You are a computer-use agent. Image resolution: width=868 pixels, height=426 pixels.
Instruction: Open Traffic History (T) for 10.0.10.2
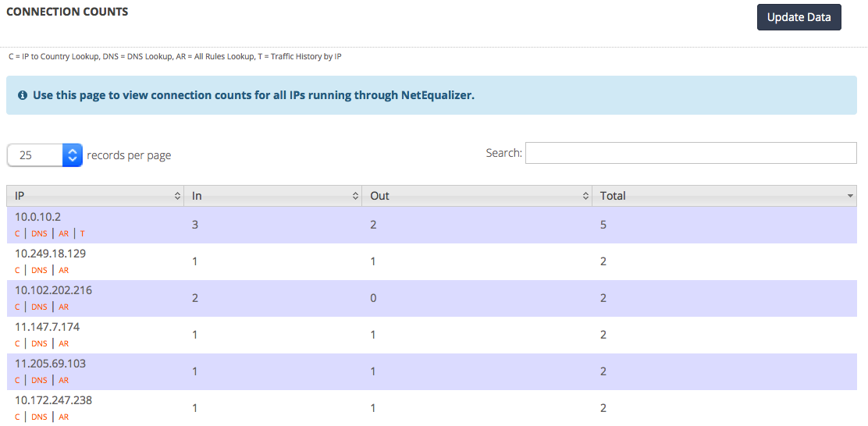tap(83, 234)
